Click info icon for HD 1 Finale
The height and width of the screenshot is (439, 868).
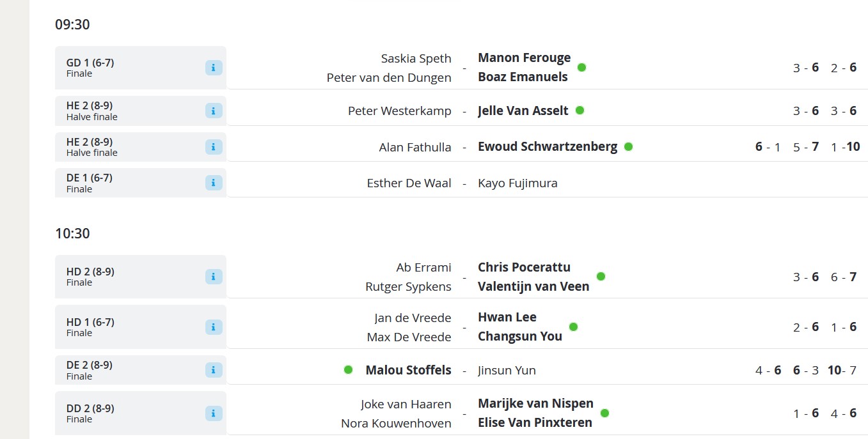[214, 327]
